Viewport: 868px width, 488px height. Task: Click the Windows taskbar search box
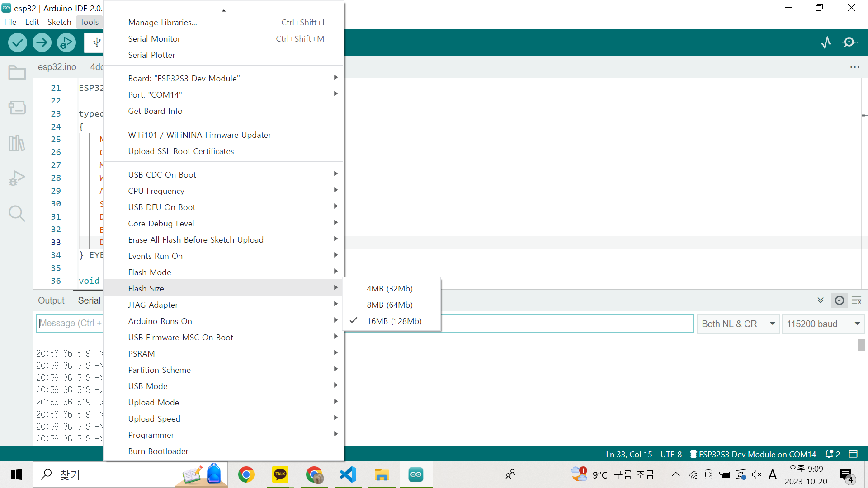coord(130,474)
